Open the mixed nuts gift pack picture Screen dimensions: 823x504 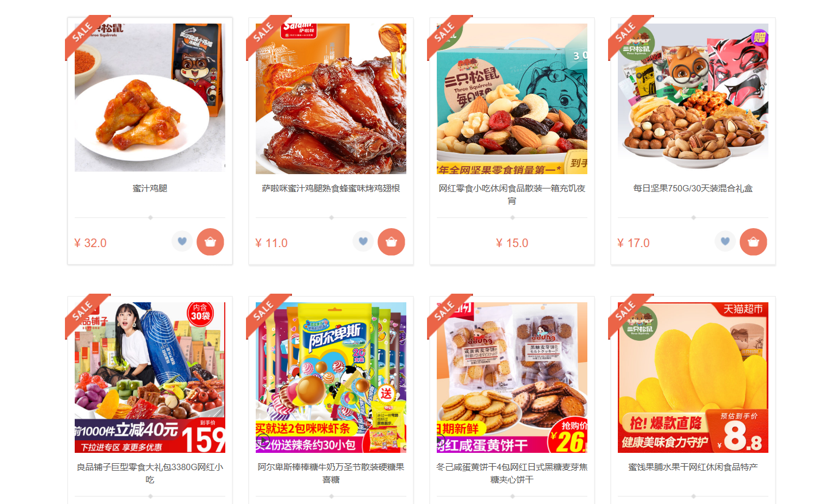coord(693,98)
